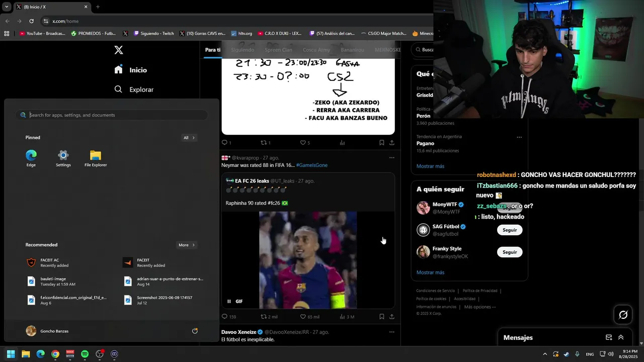
Task: Share the Raphinha GIF post
Action: pos(392,317)
